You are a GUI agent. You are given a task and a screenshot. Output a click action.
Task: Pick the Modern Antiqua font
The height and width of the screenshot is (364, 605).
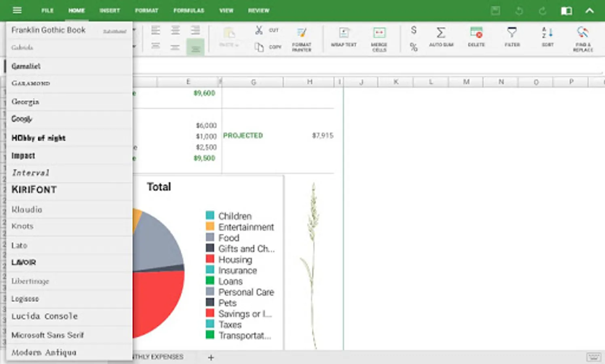[x=69, y=352]
